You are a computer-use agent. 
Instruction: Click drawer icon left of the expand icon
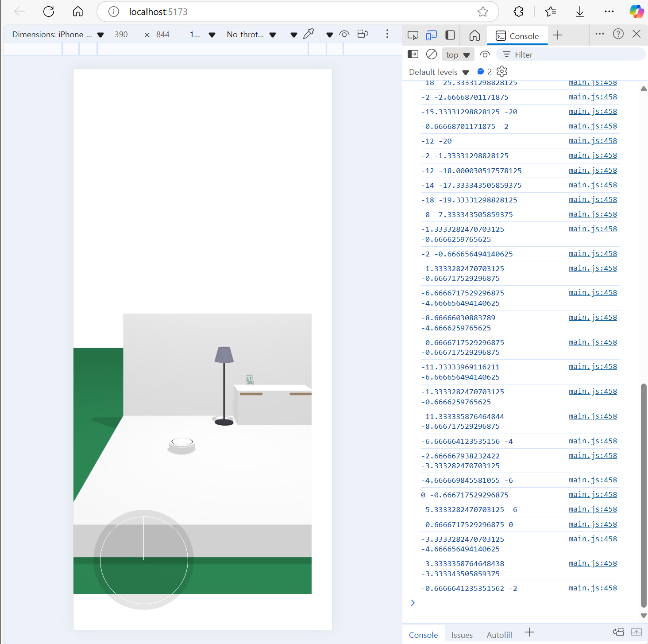(x=618, y=632)
